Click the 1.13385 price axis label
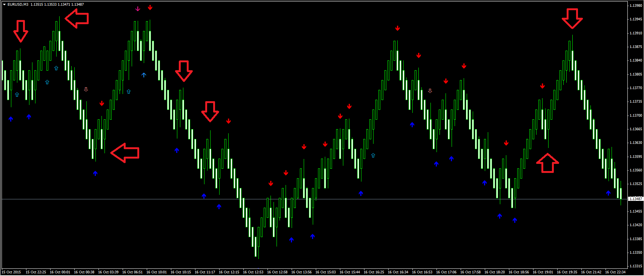 pos(636,239)
